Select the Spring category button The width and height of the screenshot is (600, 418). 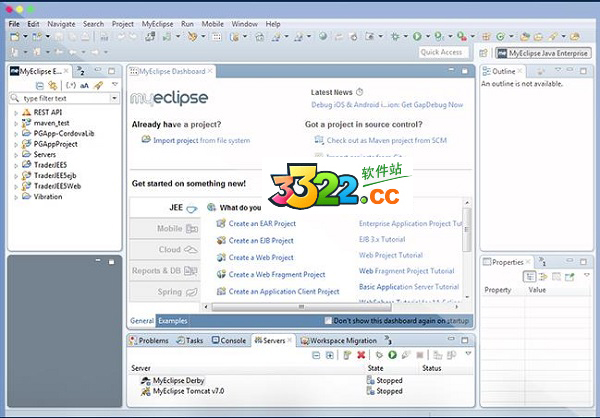[165, 292]
